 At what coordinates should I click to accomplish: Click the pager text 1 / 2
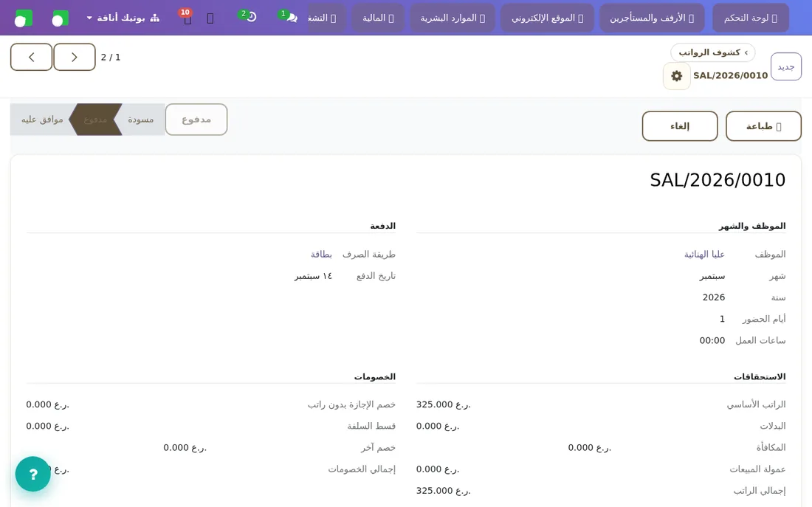[x=110, y=57]
